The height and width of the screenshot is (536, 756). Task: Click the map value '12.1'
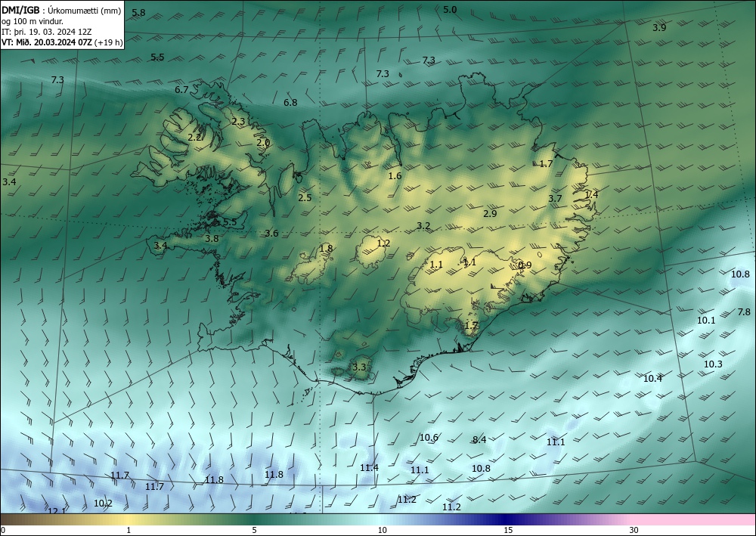point(57,510)
